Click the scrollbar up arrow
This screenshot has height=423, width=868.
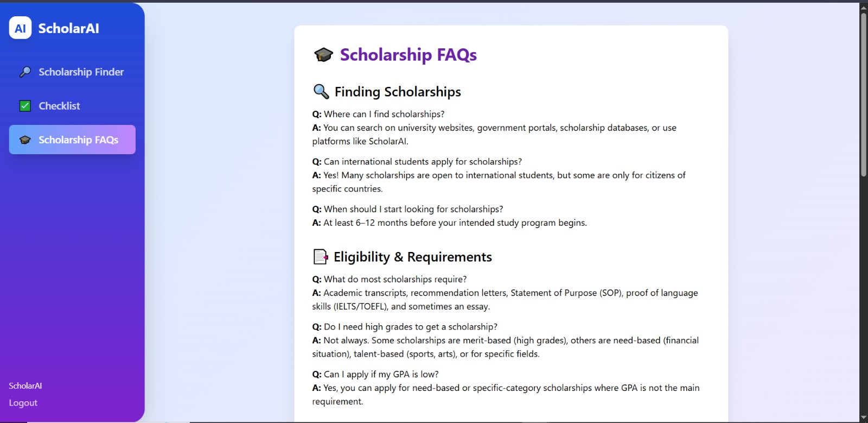(x=863, y=7)
